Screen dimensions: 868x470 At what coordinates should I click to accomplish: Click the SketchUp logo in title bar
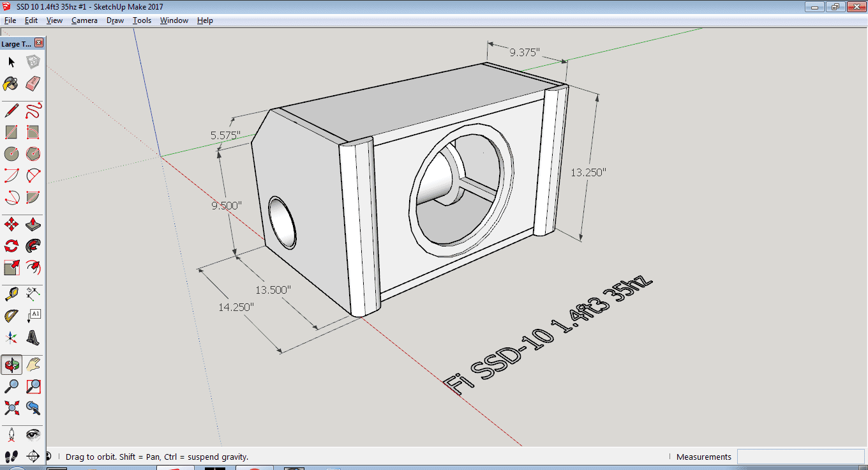7,7
